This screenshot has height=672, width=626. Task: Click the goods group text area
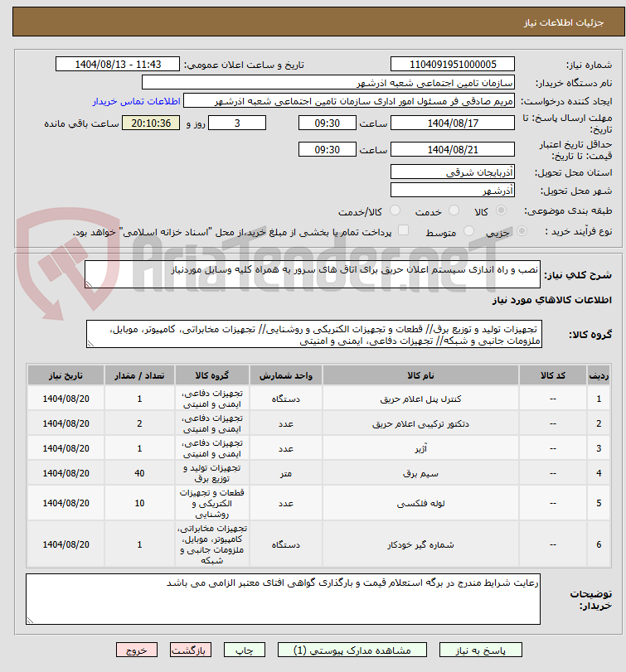[x=314, y=334]
